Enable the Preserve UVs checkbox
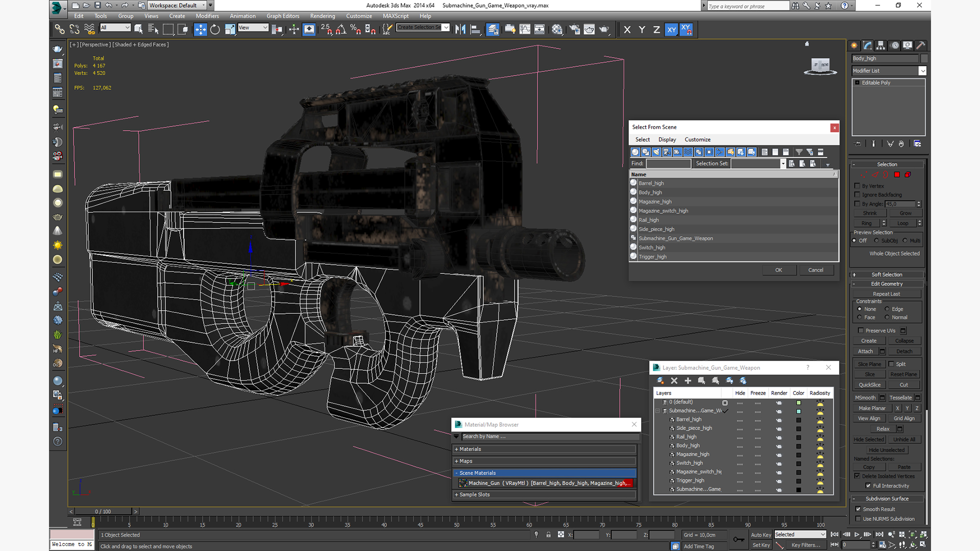 pos(861,331)
